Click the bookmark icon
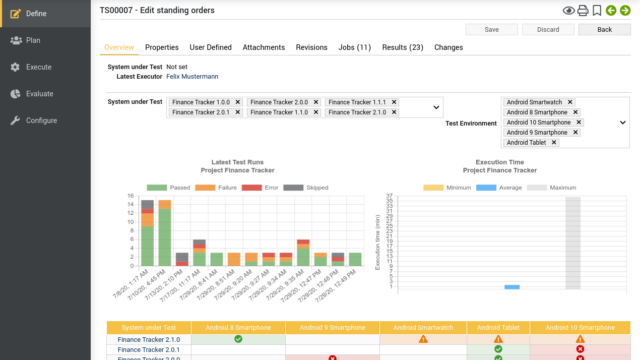This screenshot has height=360, width=640. click(x=597, y=10)
